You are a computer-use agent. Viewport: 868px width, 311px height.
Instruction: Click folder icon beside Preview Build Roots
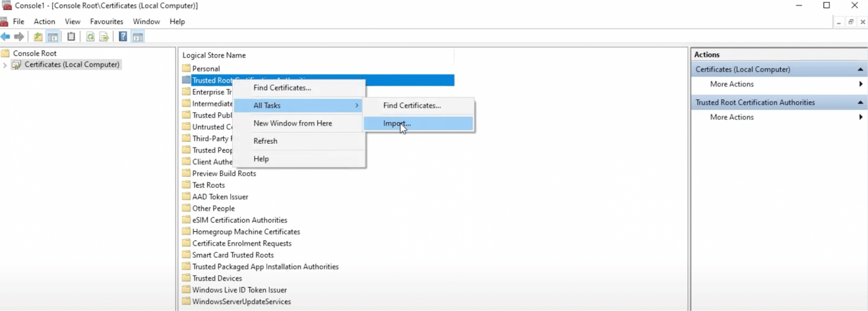[187, 173]
